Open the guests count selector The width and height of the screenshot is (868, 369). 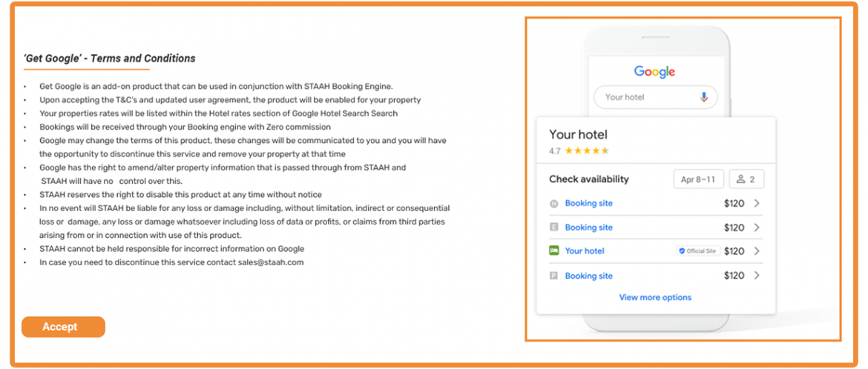tap(746, 179)
